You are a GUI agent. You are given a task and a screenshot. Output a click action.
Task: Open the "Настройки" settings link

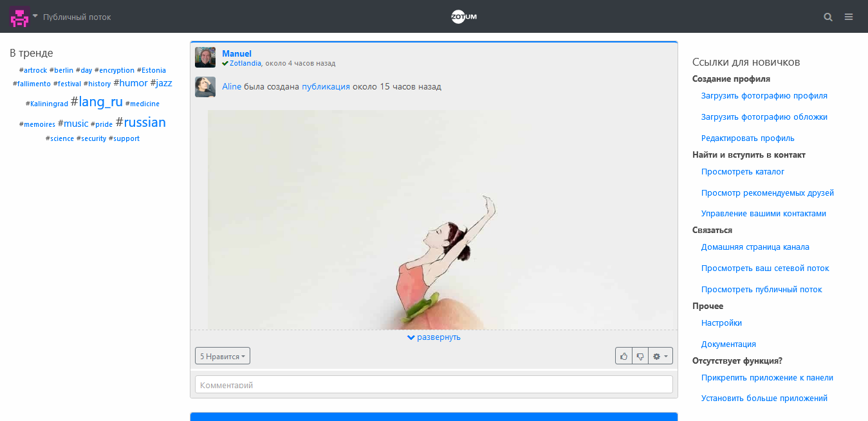[x=722, y=323]
